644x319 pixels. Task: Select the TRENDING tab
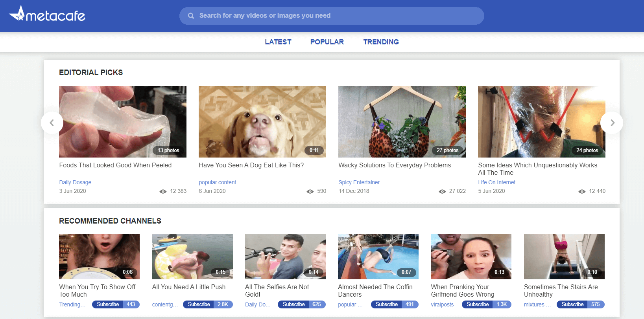[381, 42]
